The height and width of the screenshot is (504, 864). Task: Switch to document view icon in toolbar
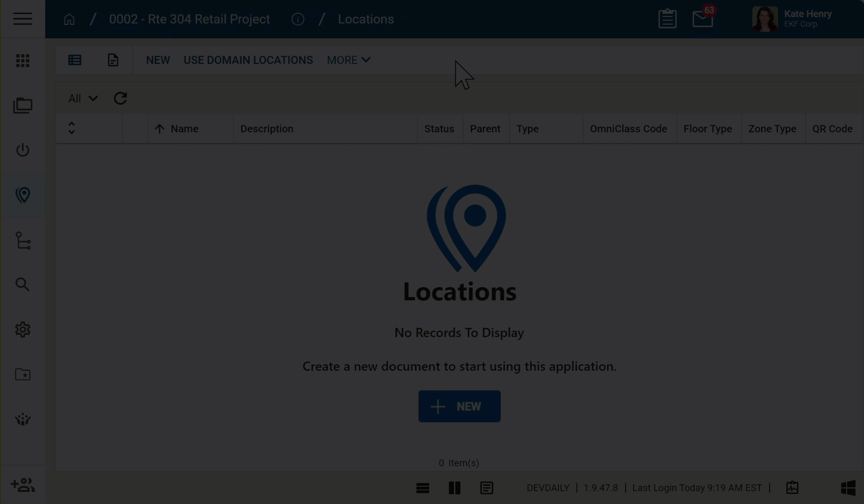(113, 60)
